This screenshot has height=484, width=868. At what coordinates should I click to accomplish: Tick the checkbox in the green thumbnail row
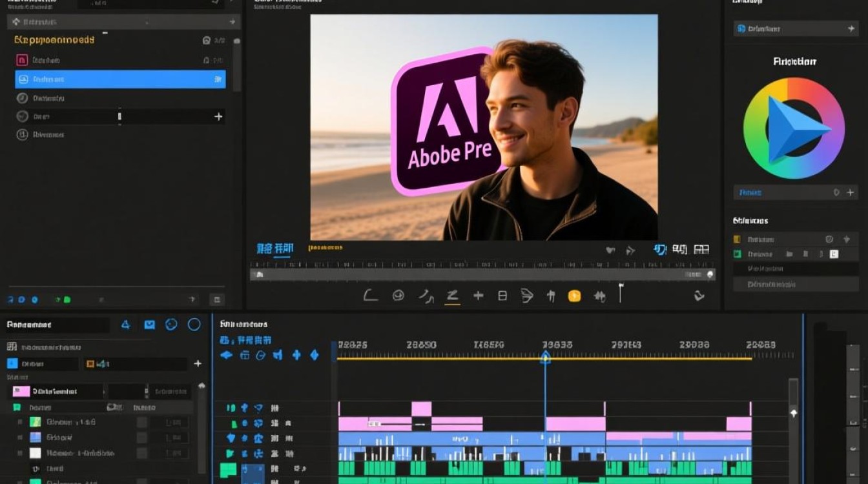(141, 422)
